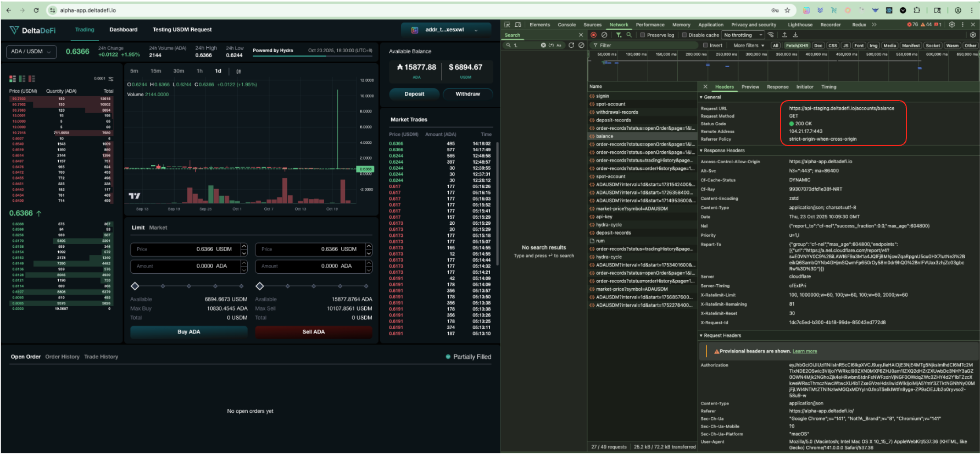Open the Response tab in request details
This screenshot has width=980, height=454.
tap(777, 87)
